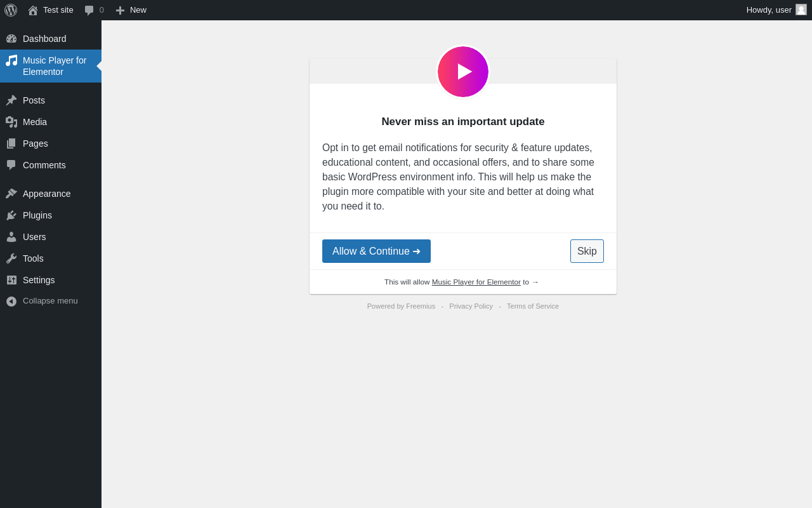The height and width of the screenshot is (508, 812).
Task: Click Collapse menu label
Action: (50, 301)
